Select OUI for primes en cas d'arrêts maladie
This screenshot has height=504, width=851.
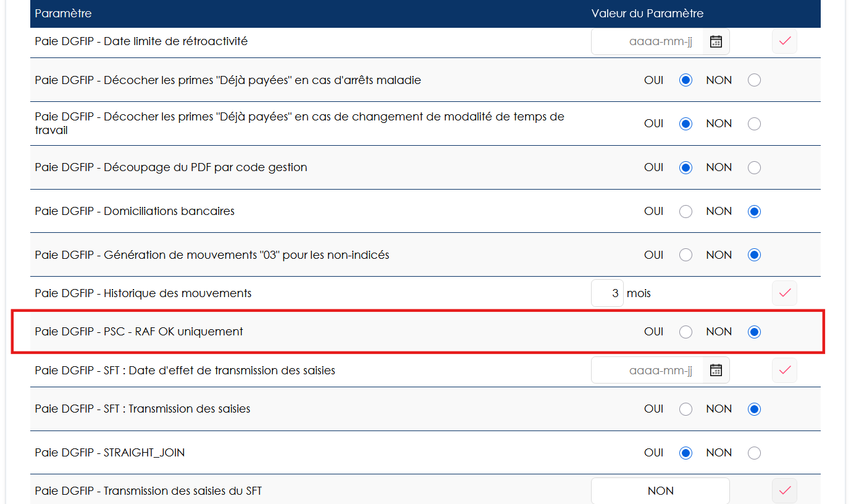(685, 80)
